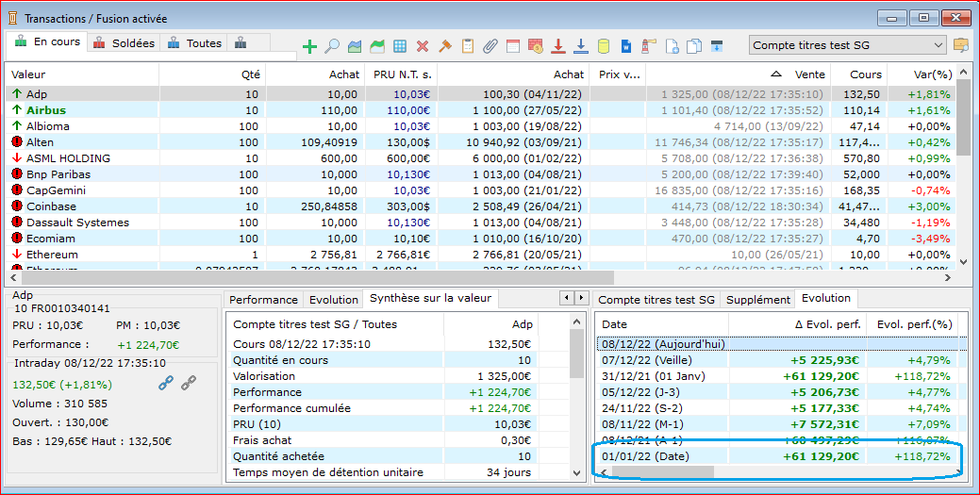This screenshot has height=495, width=980.
Task: Select the CapGemini row
Action: coord(481,190)
